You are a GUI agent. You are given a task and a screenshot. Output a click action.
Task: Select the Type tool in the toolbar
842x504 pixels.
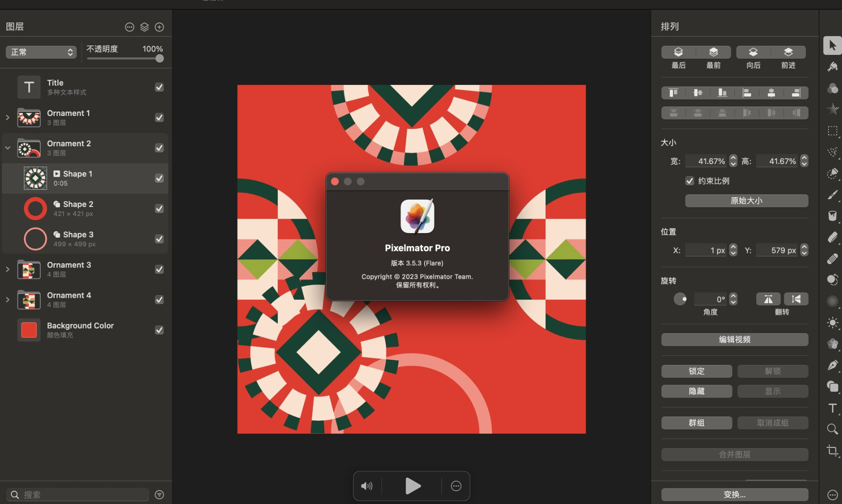(832, 408)
